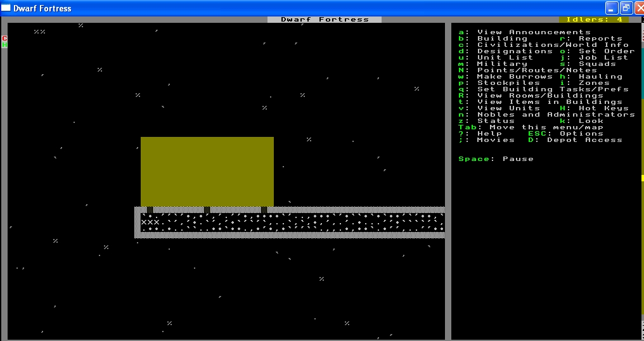This screenshot has width=644, height=341.
Task: Open the ESC Options entry
Action: (x=565, y=134)
